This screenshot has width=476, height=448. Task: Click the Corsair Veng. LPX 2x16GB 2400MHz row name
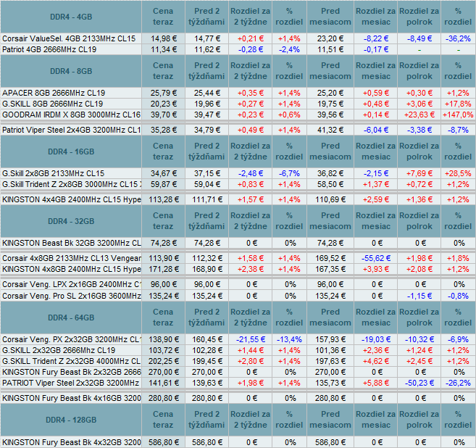[x=71, y=284]
